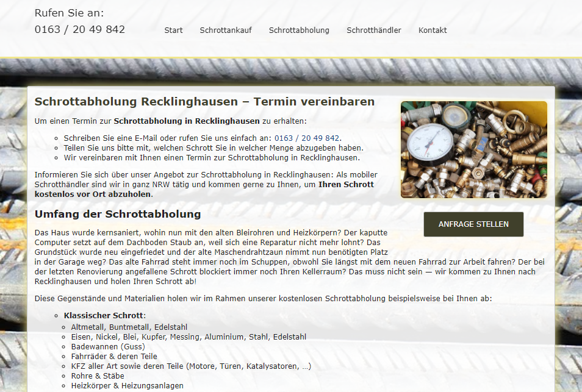Click the 'KFZ aller Art' list item
Viewport: 582px width, 392px height.
(191, 366)
